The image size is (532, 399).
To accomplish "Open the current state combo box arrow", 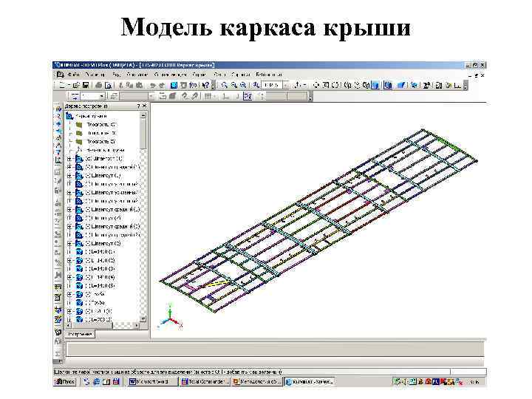I will 101,96.
